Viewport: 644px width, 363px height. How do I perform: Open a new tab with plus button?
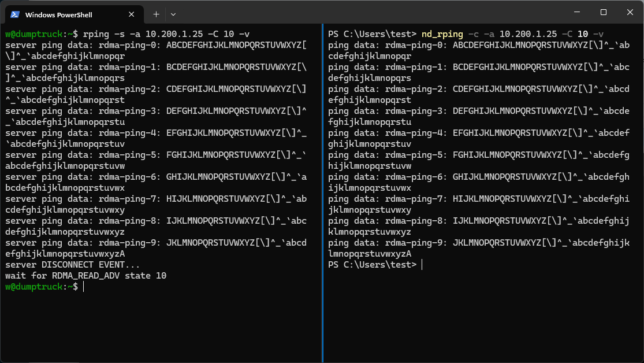[156, 13]
